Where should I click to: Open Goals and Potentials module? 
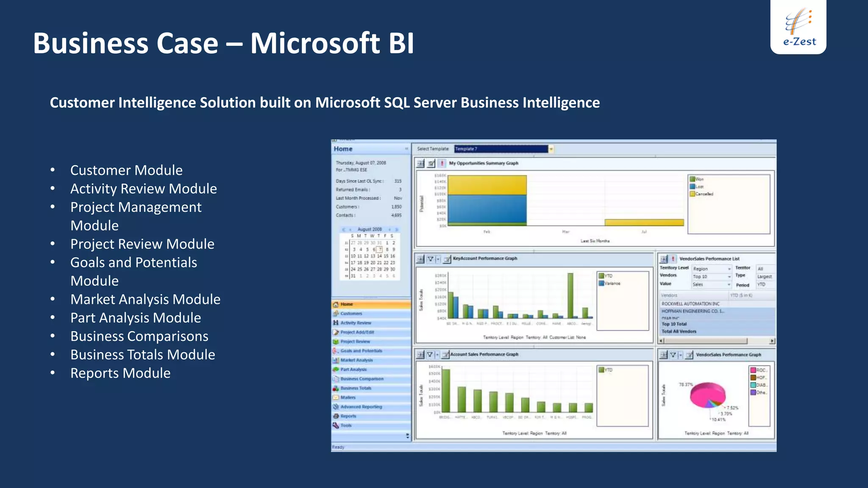[x=371, y=351]
